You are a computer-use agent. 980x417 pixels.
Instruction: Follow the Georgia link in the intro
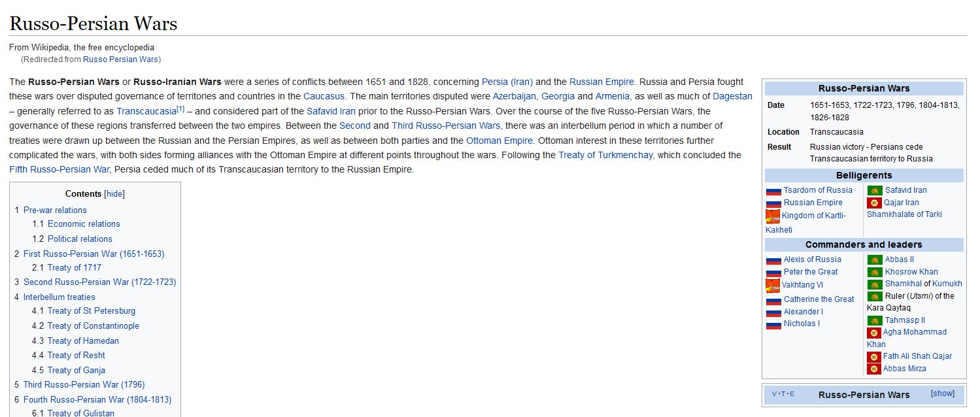coord(558,97)
